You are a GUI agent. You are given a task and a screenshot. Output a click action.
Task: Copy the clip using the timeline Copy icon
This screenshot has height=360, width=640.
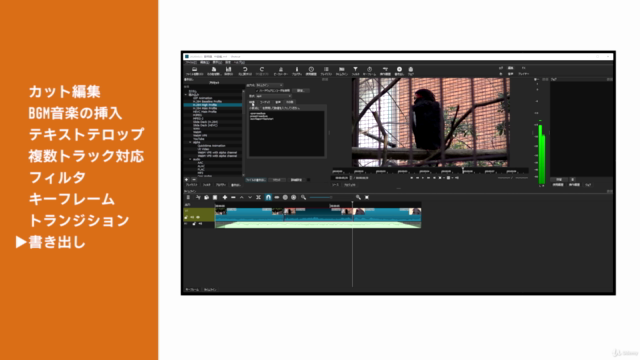pos(207,198)
